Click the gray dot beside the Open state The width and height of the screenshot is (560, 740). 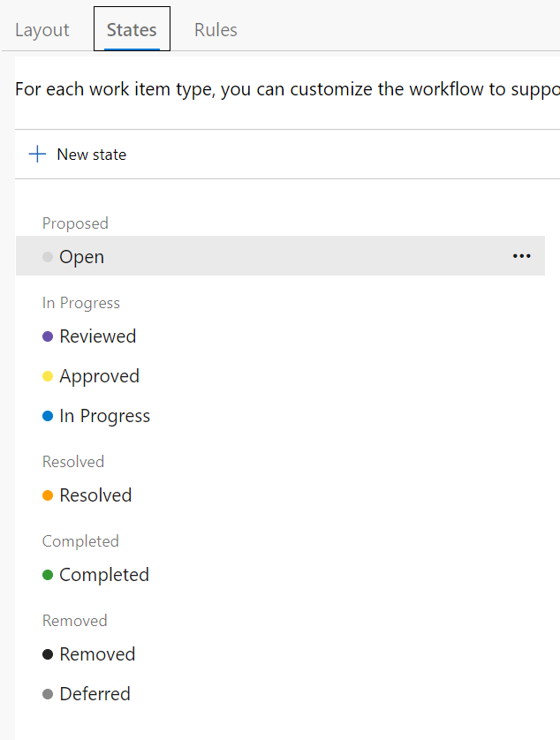47,256
